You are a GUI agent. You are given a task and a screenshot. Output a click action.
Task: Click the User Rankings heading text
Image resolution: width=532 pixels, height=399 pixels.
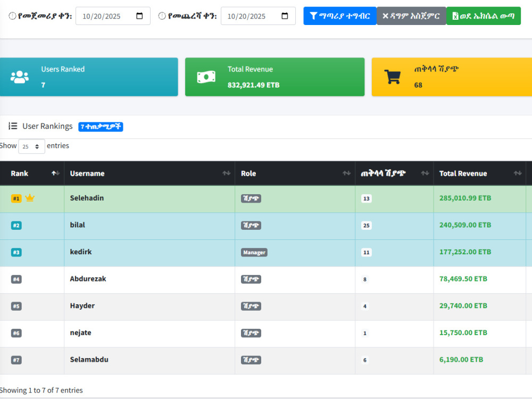pos(47,126)
